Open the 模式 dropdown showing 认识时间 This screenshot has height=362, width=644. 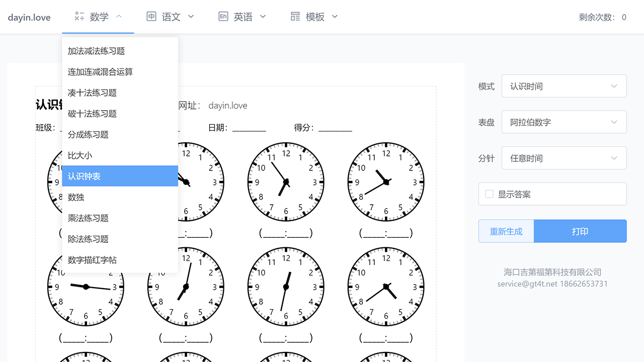tap(563, 86)
